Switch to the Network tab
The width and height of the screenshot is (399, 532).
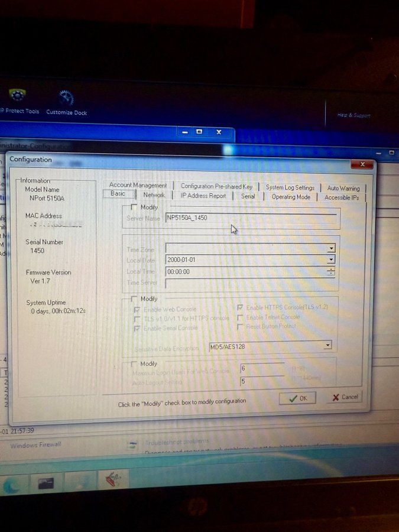coord(154,195)
